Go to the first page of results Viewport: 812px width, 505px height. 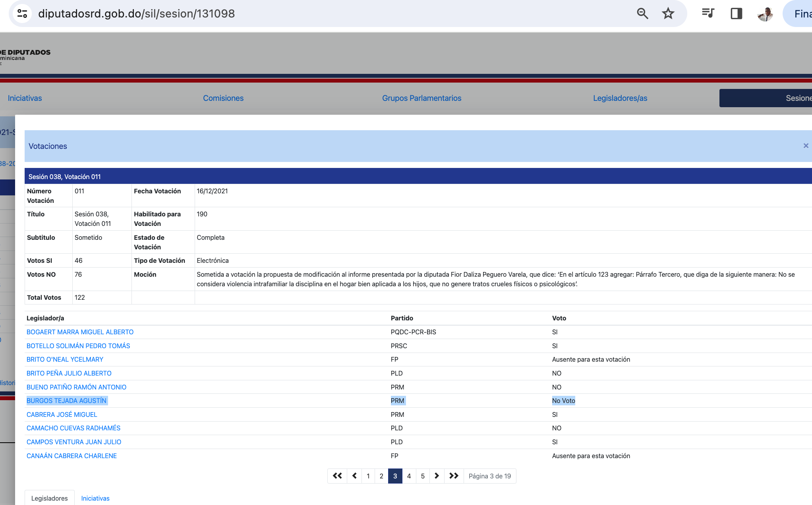[337, 476]
